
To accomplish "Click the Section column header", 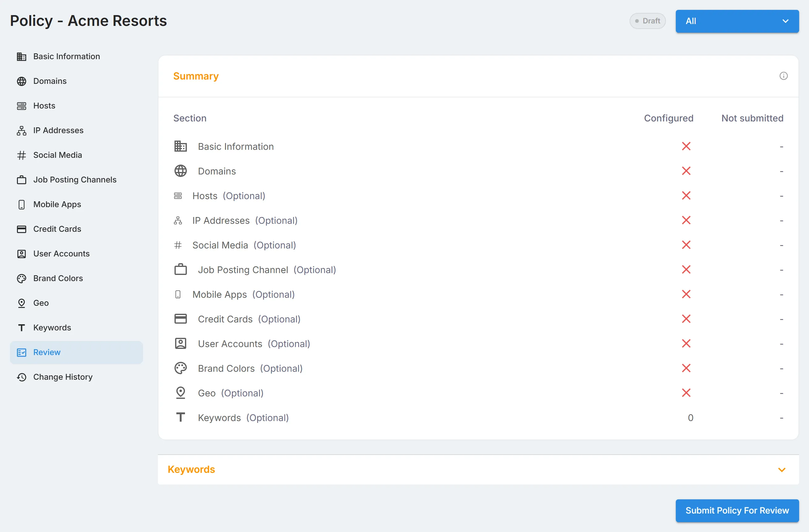I will click(x=190, y=118).
